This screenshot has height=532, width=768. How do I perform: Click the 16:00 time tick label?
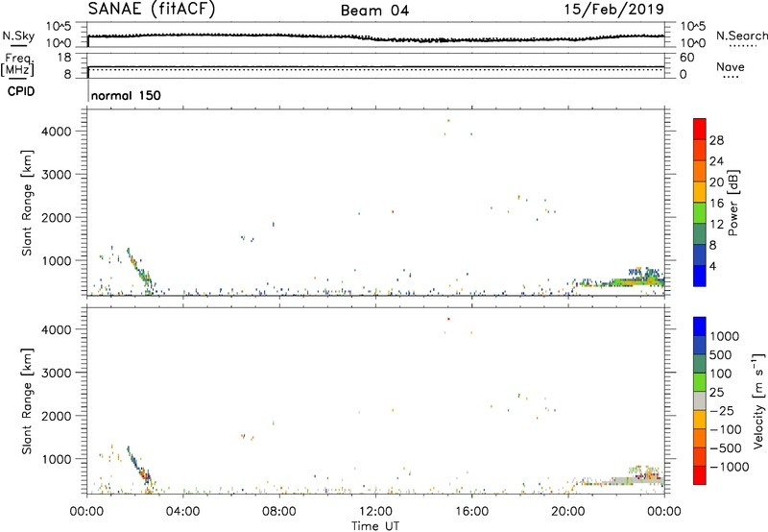471,512
